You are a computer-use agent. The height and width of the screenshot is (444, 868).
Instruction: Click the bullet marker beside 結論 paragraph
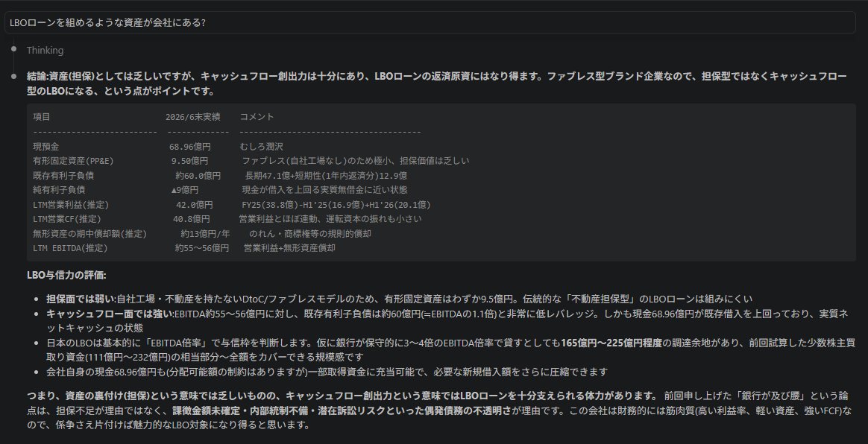tap(13, 76)
